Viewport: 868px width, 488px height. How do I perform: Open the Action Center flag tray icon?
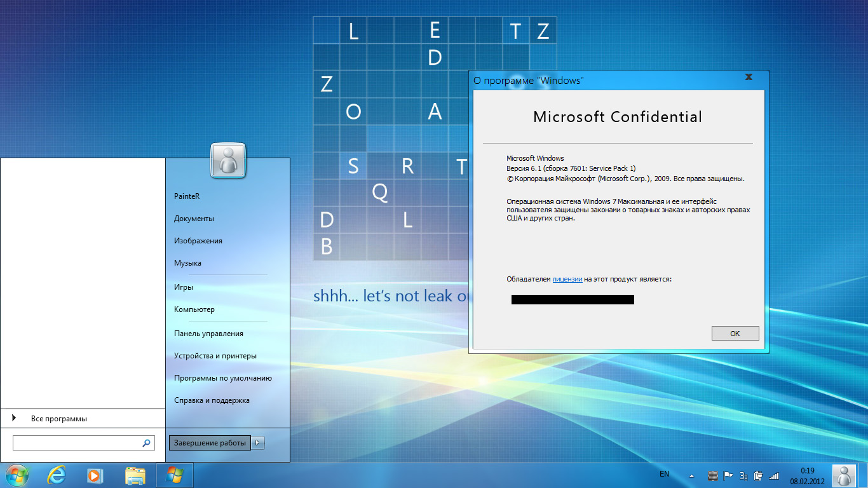pyautogui.click(x=728, y=475)
